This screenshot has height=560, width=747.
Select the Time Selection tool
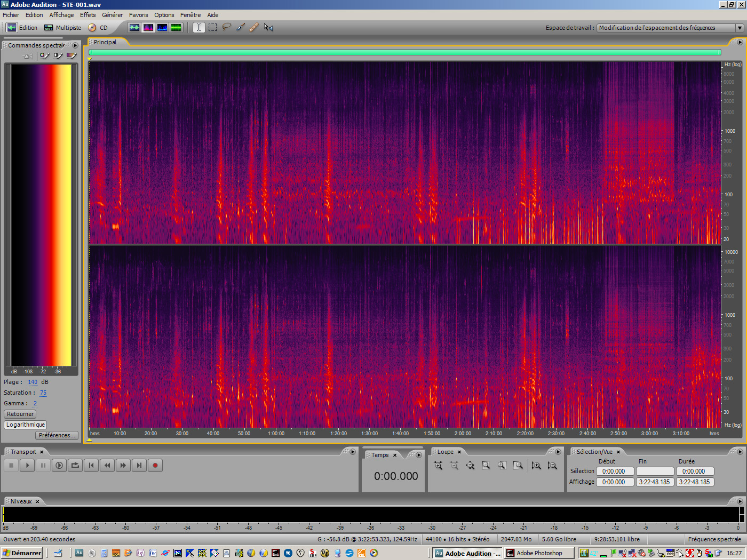click(x=198, y=27)
